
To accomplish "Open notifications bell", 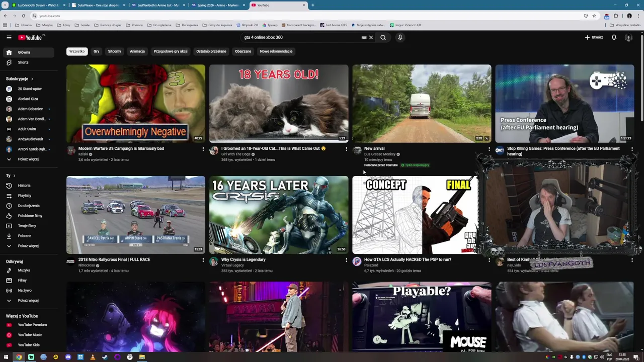I will point(614,37).
